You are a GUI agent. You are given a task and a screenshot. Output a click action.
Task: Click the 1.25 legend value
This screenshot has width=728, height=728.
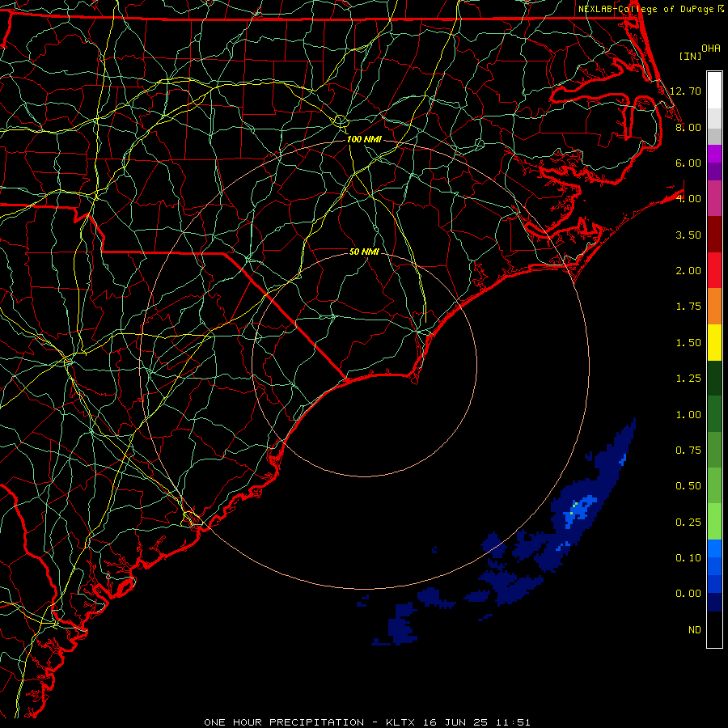688,379
